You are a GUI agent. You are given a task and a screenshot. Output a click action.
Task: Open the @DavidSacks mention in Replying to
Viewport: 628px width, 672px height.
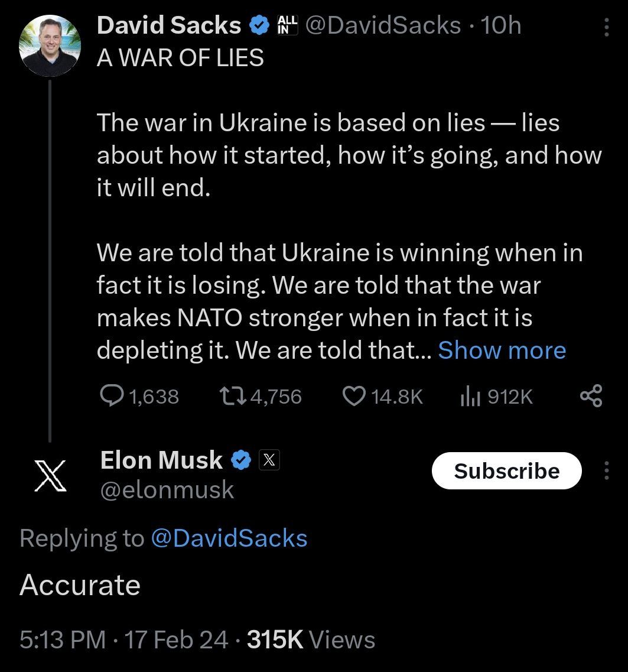click(229, 538)
